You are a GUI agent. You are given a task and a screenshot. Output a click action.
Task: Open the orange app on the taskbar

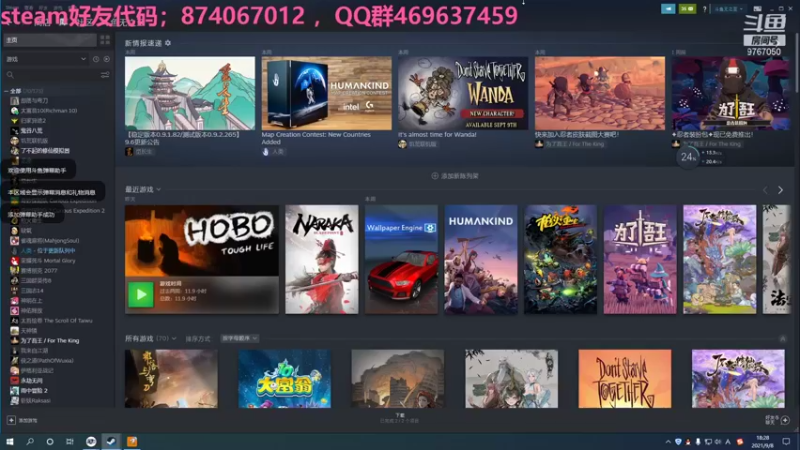[132, 441]
